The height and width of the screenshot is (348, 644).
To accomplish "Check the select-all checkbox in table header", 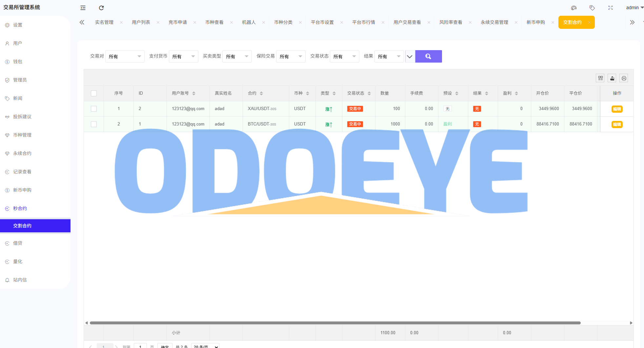I will (94, 93).
